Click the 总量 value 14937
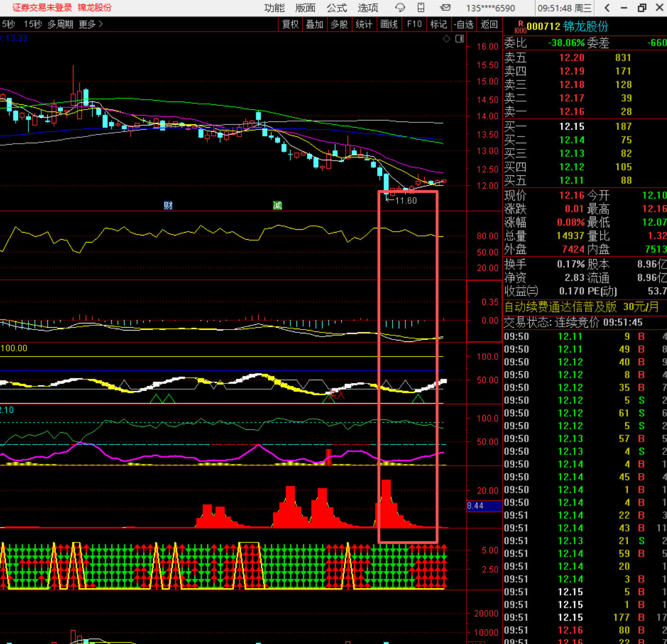 tap(570, 236)
